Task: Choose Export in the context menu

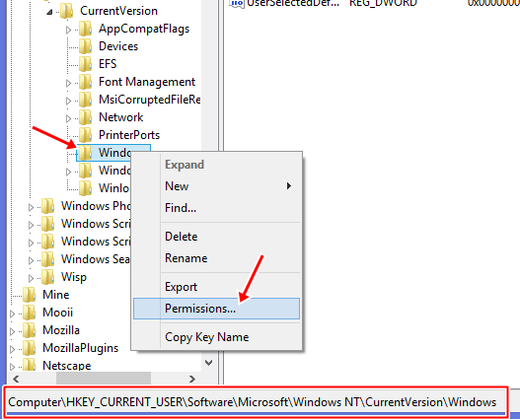Action: pyautogui.click(x=216, y=287)
